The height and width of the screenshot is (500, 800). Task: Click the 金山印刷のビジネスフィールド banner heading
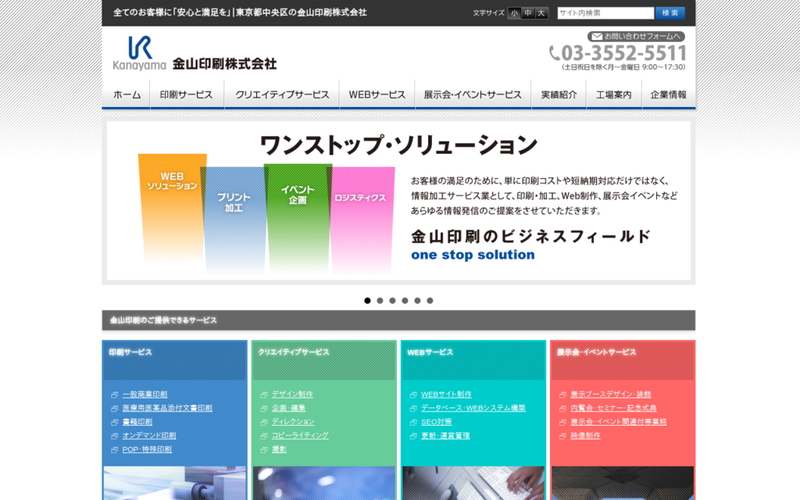tap(531, 237)
